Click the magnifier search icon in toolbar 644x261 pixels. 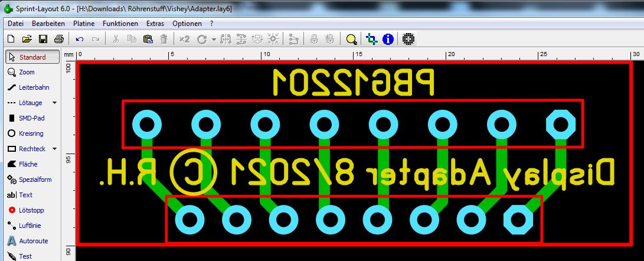click(351, 40)
